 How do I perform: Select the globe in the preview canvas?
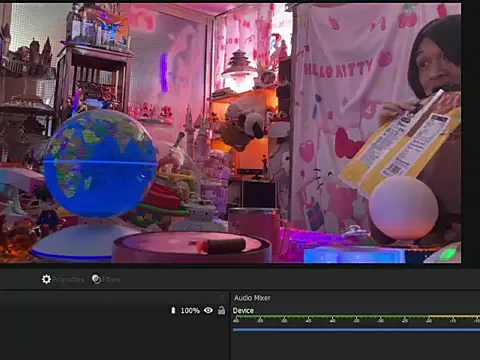tap(99, 162)
